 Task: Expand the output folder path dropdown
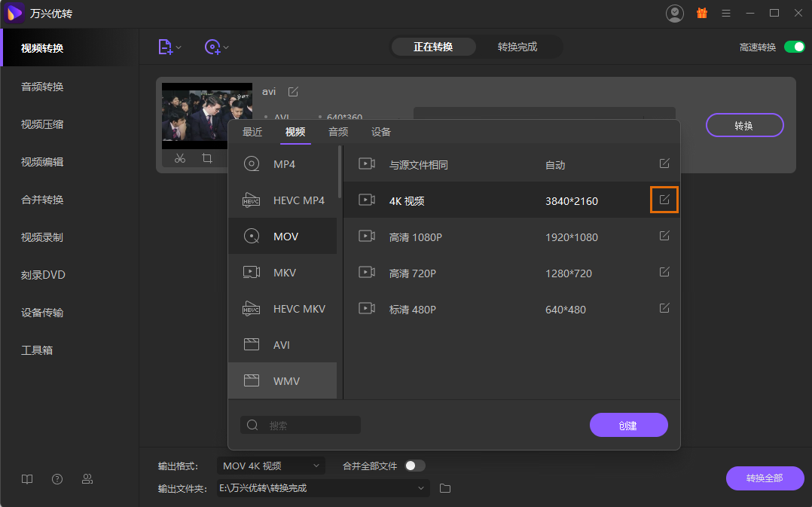pos(420,488)
